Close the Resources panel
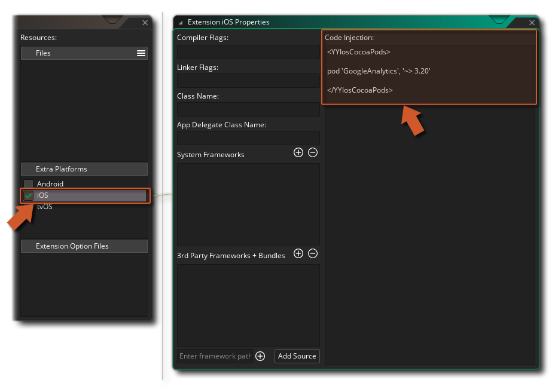 [145, 23]
